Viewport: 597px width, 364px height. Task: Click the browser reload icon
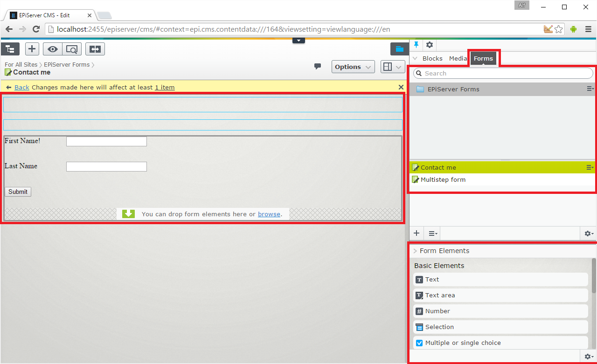pos(36,29)
